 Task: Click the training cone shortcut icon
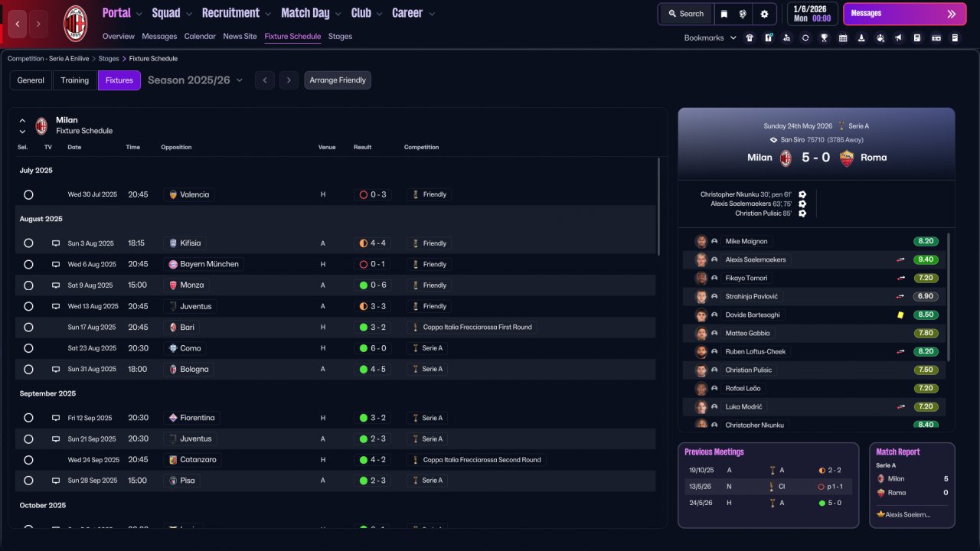[x=861, y=37]
